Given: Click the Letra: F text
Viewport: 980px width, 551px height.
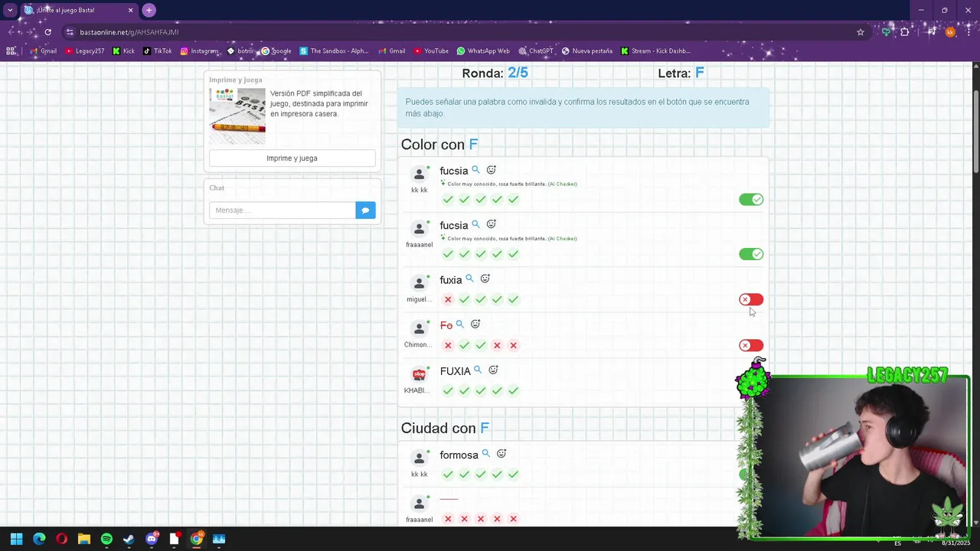Looking at the screenshot, I should click(x=681, y=73).
